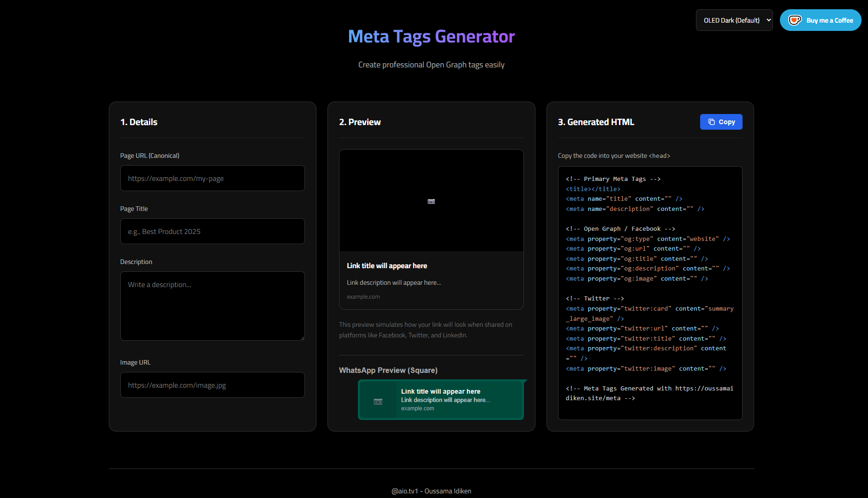Open the @aio.tv1 - Oussama Idiken footer link
868x498 pixels.
pyautogui.click(x=431, y=491)
